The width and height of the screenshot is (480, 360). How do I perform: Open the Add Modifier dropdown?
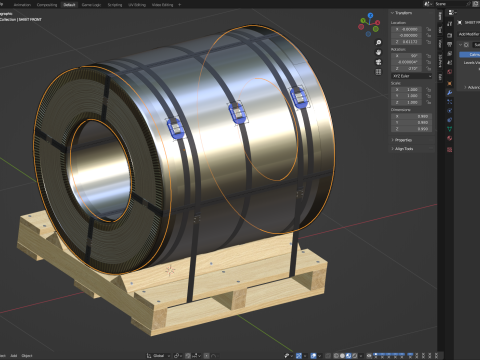[x=469, y=34]
